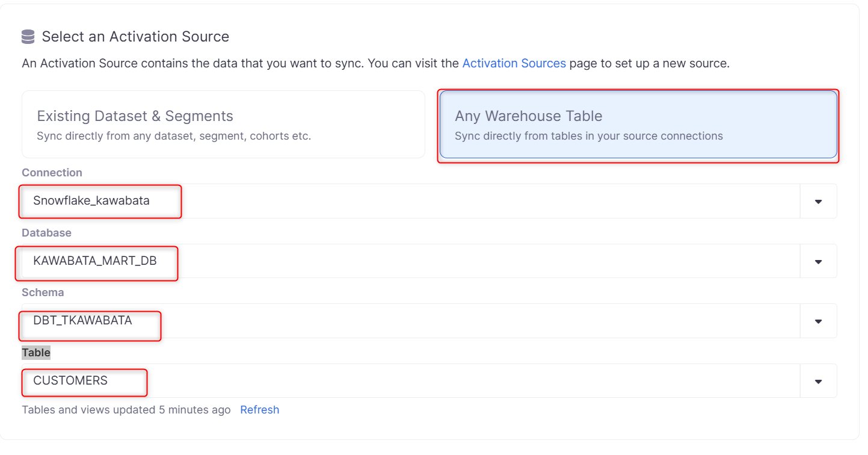Viewport: 868px width, 455px height.
Task: Open the Table dropdown arrow
Action: pos(818,382)
